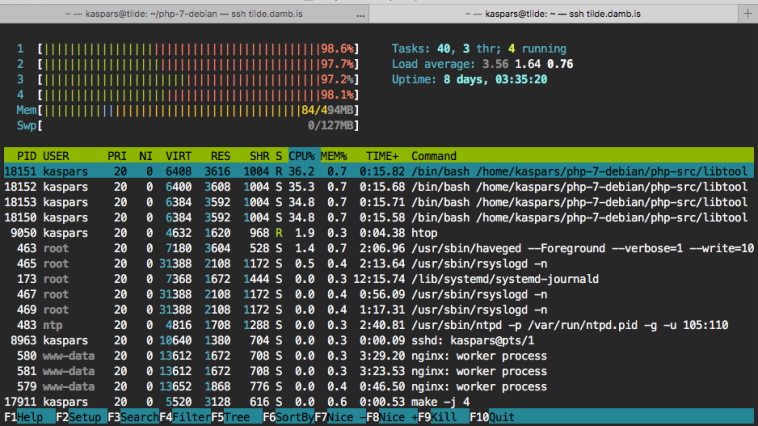
Task: Click the three-dots overflow on first tab
Action: point(360,15)
